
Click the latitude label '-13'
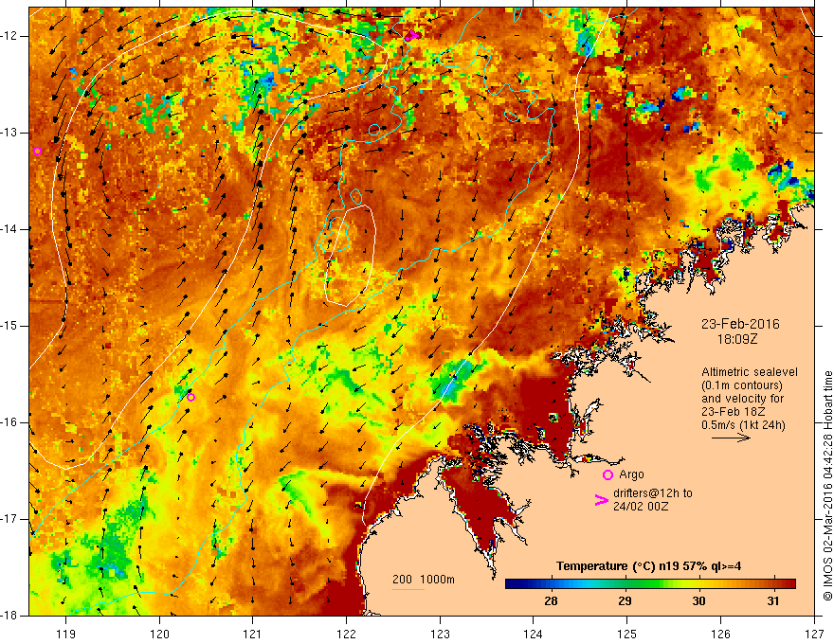[x=10, y=133]
